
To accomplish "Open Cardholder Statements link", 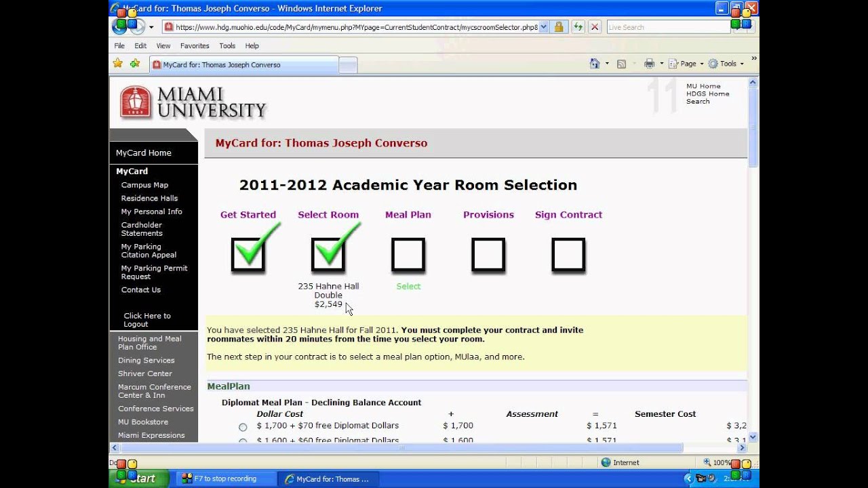I will click(x=142, y=229).
